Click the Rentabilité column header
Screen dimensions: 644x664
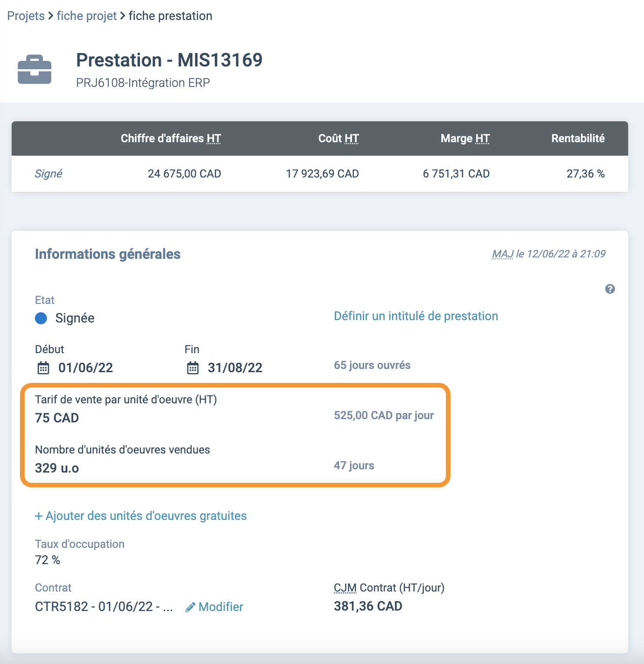point(578,138)
